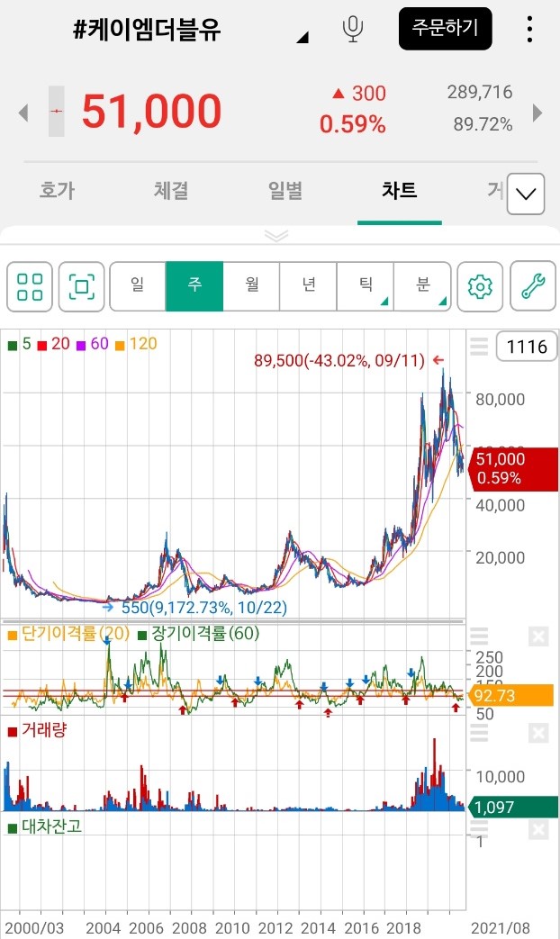Tap the mini candlestick thumbnail beside price
The height and width of the screenshot is (939, 560).
point(57,112)
